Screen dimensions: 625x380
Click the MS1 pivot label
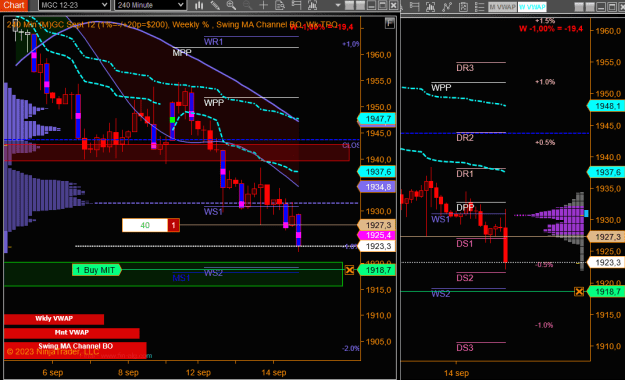coord(181,278)
